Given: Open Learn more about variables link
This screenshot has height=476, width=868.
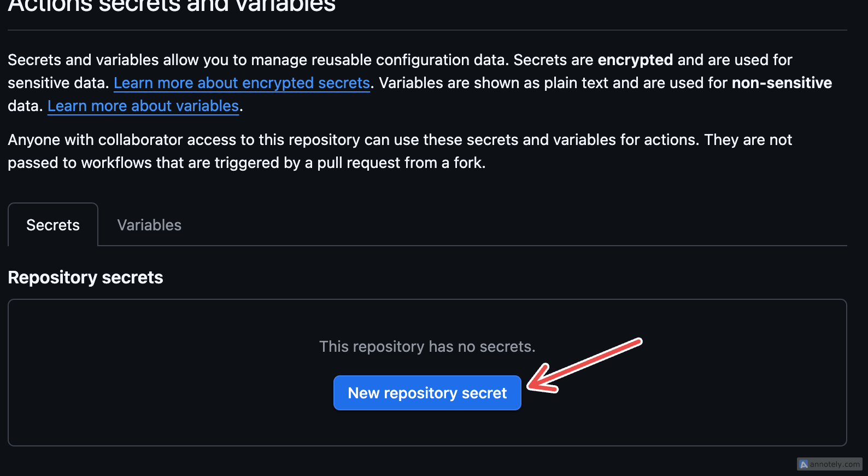Looking at the screenshot, I should pyautogui.click(x=143, y=106).
